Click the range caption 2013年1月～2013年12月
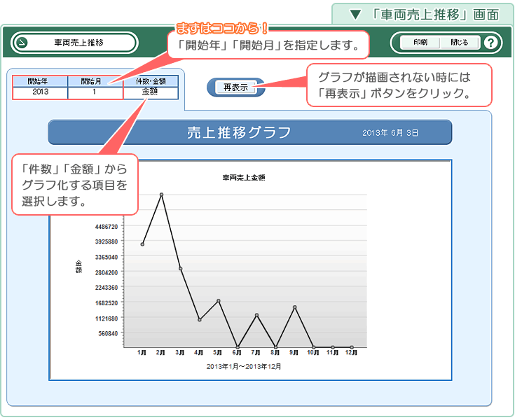This screenshot has width=515, height=420. [x=244, y=367]
